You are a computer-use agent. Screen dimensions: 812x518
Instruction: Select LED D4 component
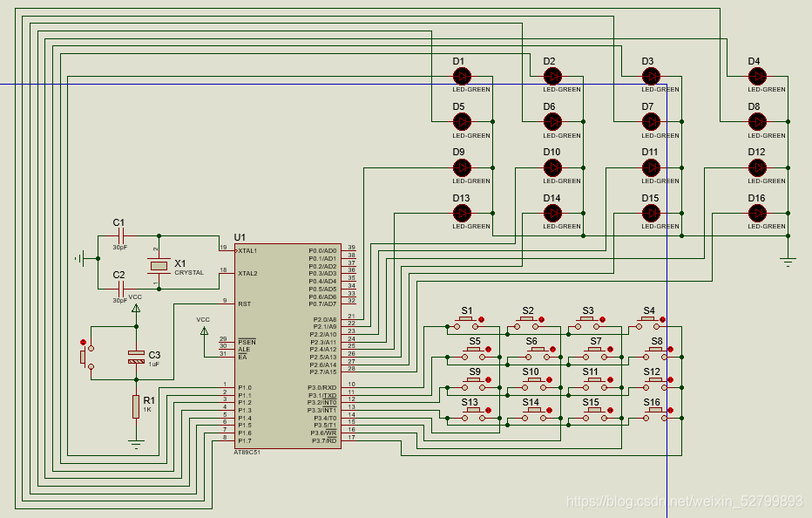[x=757, y=77]
